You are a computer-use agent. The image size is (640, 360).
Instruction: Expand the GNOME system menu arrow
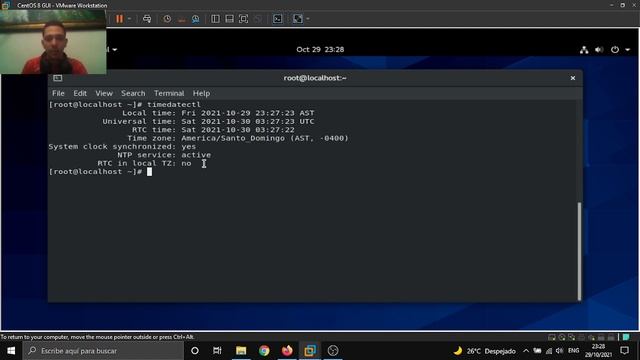628,50
